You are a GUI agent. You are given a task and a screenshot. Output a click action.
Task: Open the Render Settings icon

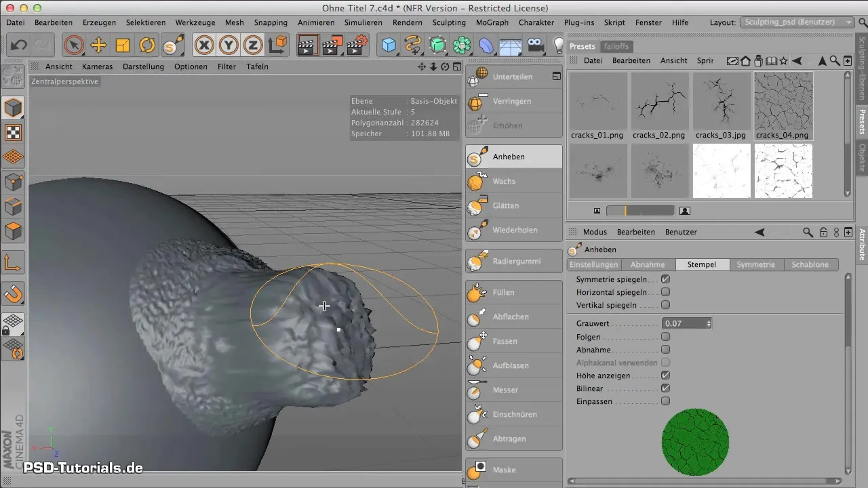coord(357,45)
